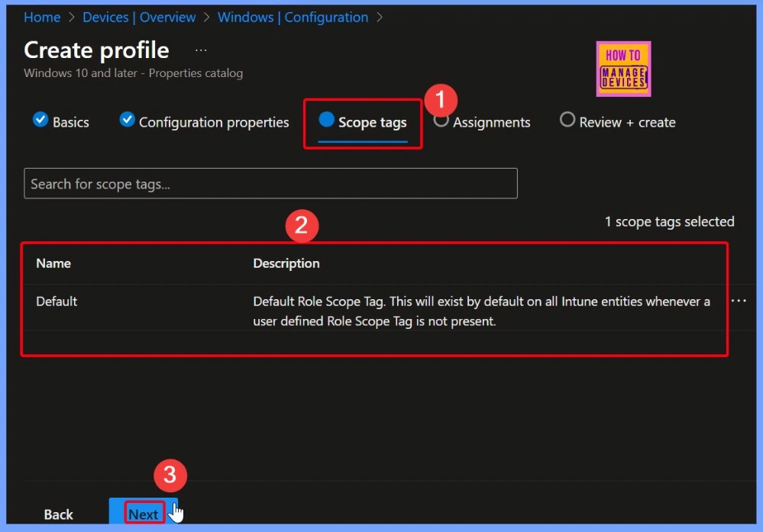Click the '1 scope tags selected' text

click(x=670, y=222)
